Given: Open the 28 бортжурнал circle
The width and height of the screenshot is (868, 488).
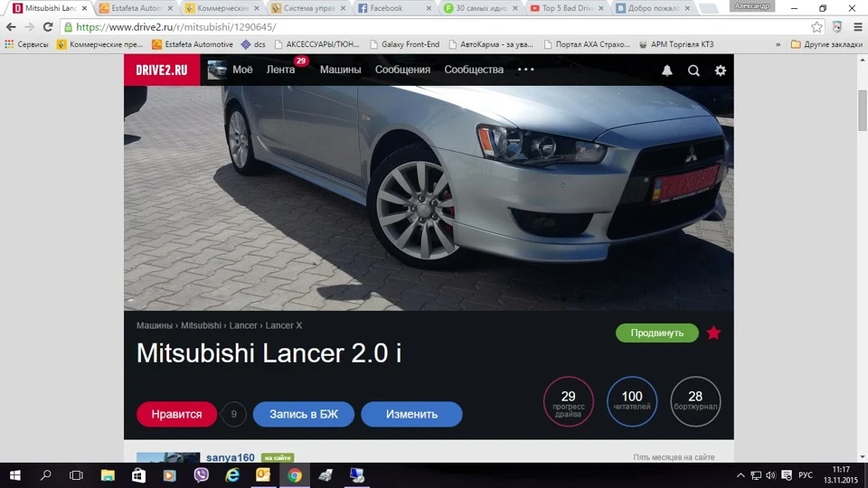Looking at the screenshot, I should [695, 401].
